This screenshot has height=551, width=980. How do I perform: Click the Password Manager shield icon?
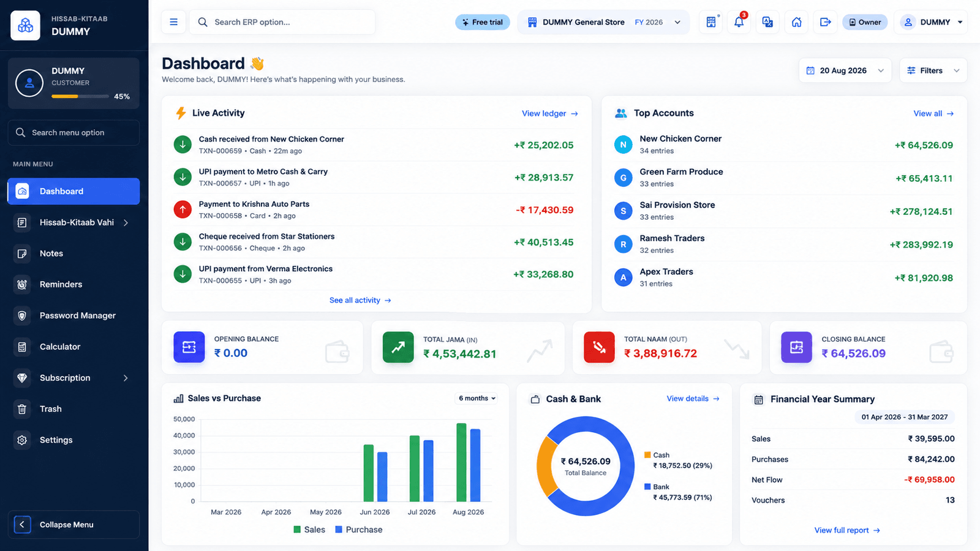[22, 315]
